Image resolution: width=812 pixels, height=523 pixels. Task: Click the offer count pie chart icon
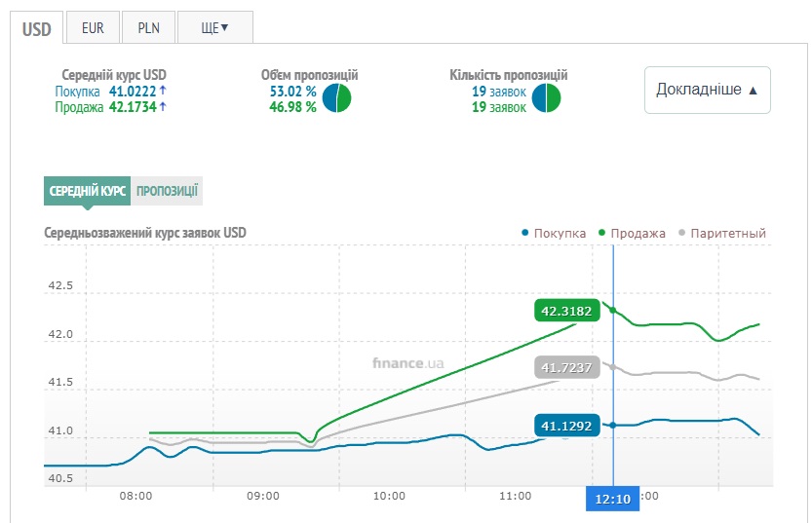click(x=547, y=98)
